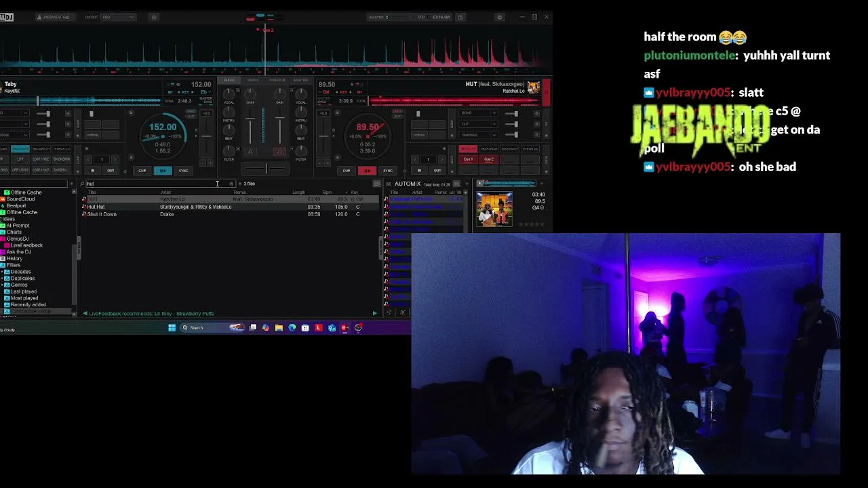Select the Shut It Down track row
The width and height of the screenshot is (868, 488).
(230, 214)
